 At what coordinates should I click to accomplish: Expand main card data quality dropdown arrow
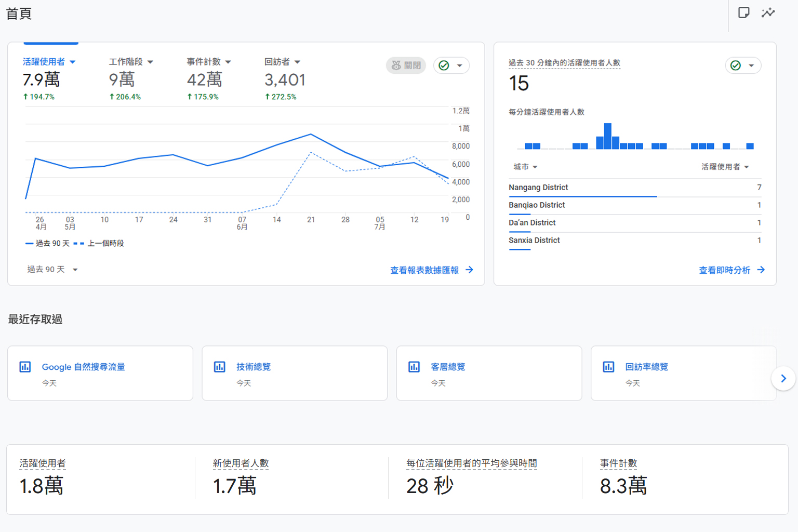click(459, 65)
